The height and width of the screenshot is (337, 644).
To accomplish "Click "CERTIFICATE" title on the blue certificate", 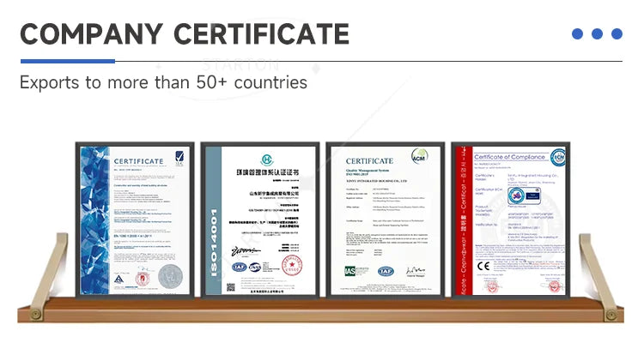I will 139,161.
